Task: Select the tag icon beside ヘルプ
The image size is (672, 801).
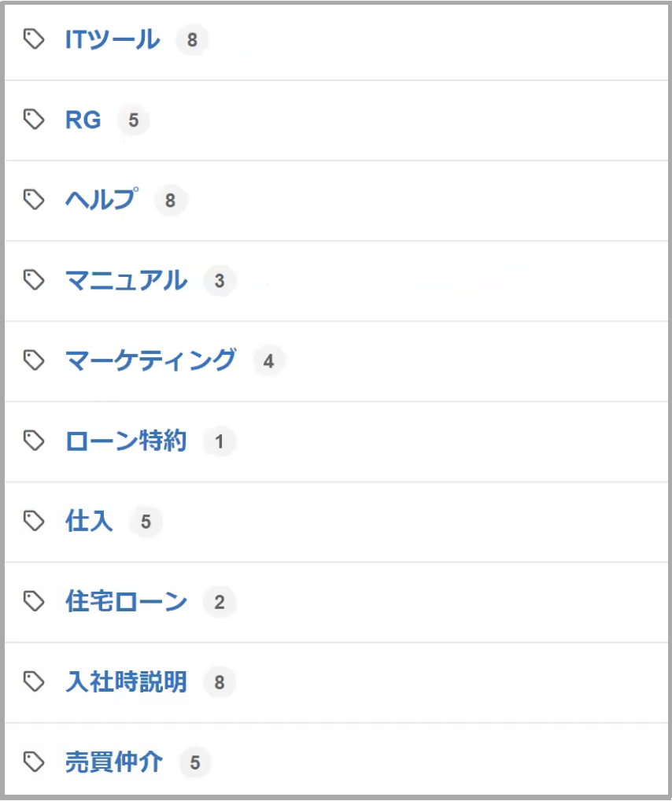Action: (35, 200)
